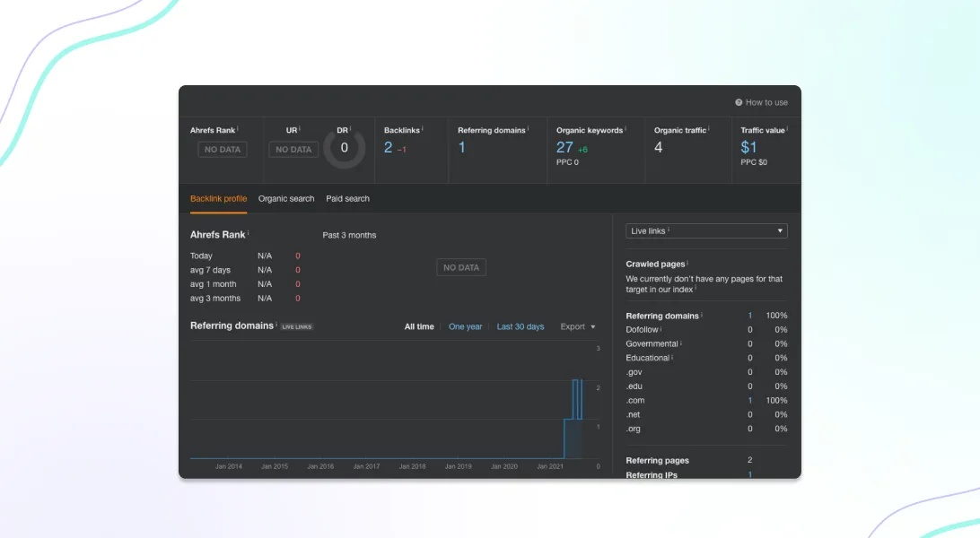Screen dimensions: 980x538
Task: Click the info icon next to DR
Action: click(x=351, y=128)
